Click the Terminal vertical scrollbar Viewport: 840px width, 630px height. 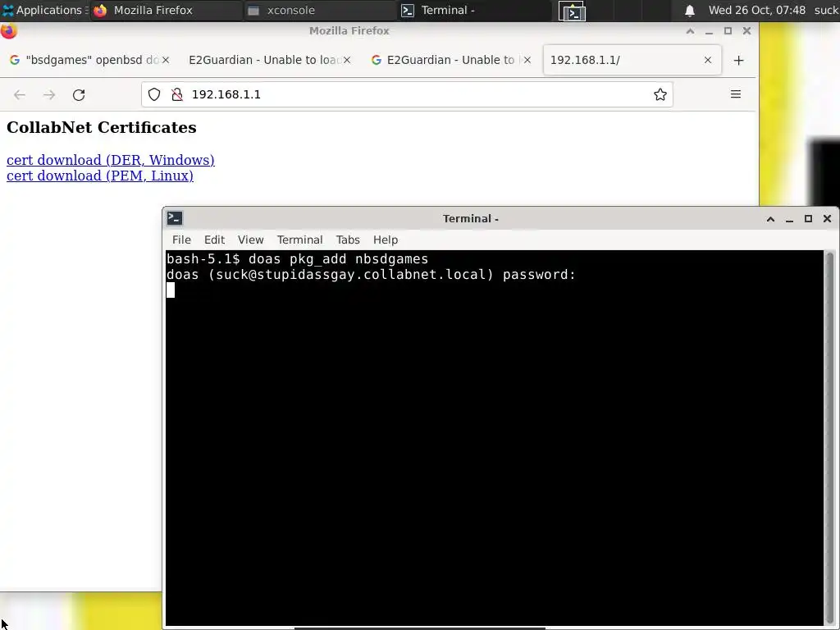pyautogui.click(x=830, y=438)
